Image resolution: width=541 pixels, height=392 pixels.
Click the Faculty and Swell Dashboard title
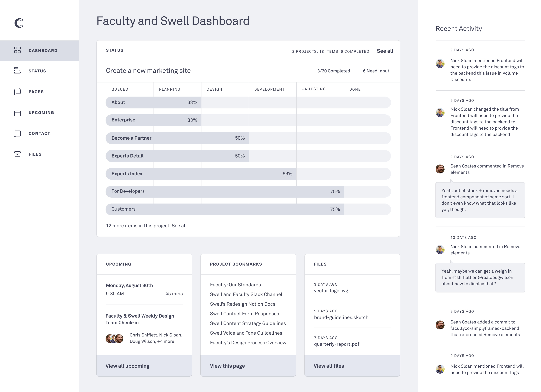pyautogui.click(x=173, y=21)
